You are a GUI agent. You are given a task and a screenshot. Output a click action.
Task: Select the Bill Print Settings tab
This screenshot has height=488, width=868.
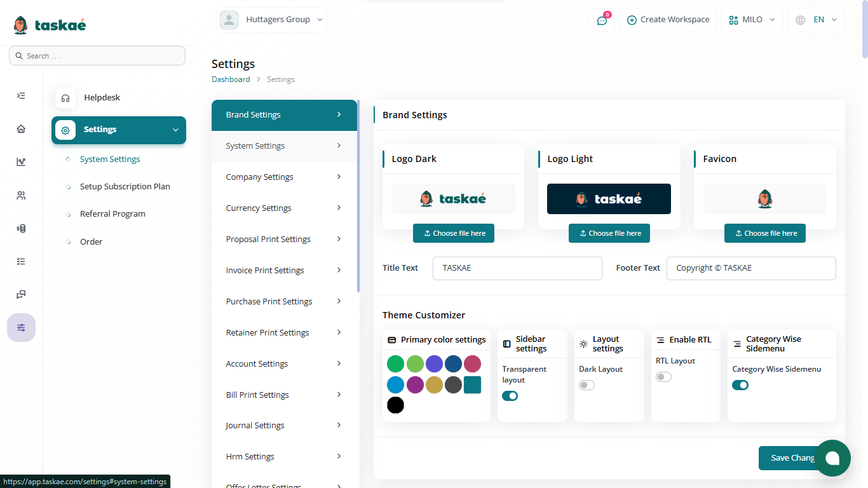point(284,395)
